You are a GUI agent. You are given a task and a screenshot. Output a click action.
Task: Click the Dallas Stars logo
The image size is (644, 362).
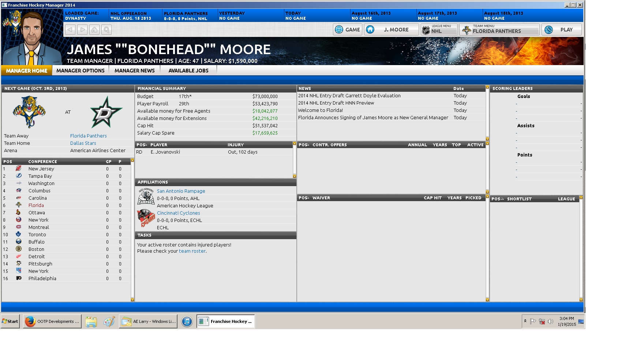click(x=106, y=112)
